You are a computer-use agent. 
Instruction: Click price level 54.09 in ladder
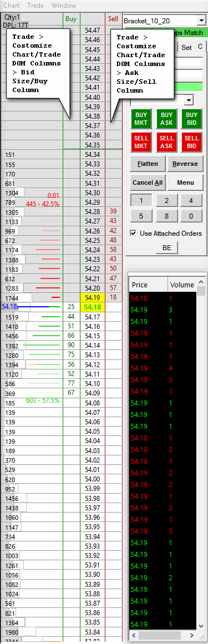point(93,393)
